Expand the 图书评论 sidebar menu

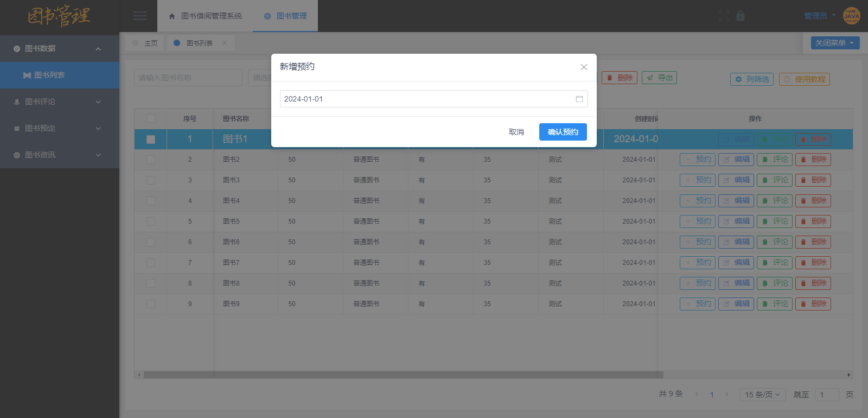click(x=59, y=102)
